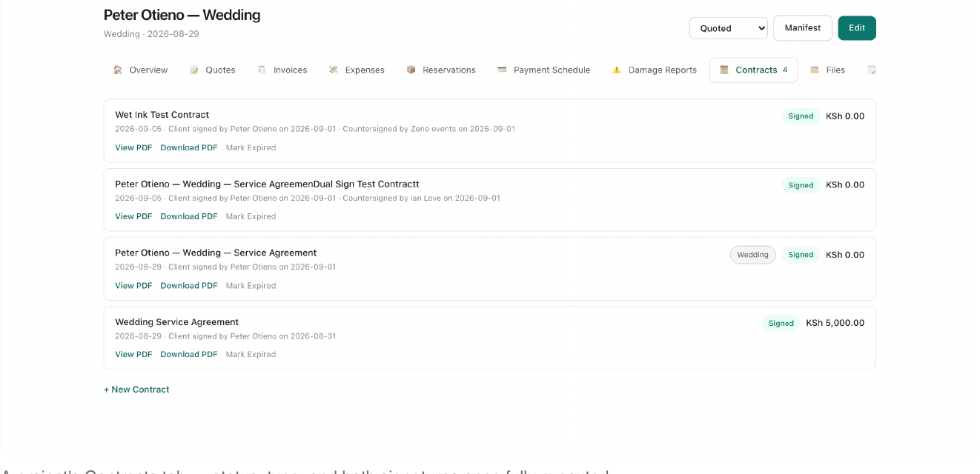The width and height of the screenshot is (980, 474).
Task: Switch to the Quotes tab
Action: point(212,70)
